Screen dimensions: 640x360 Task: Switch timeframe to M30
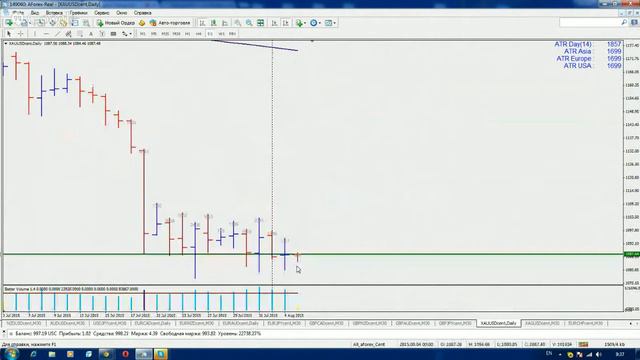click(176, 34)
